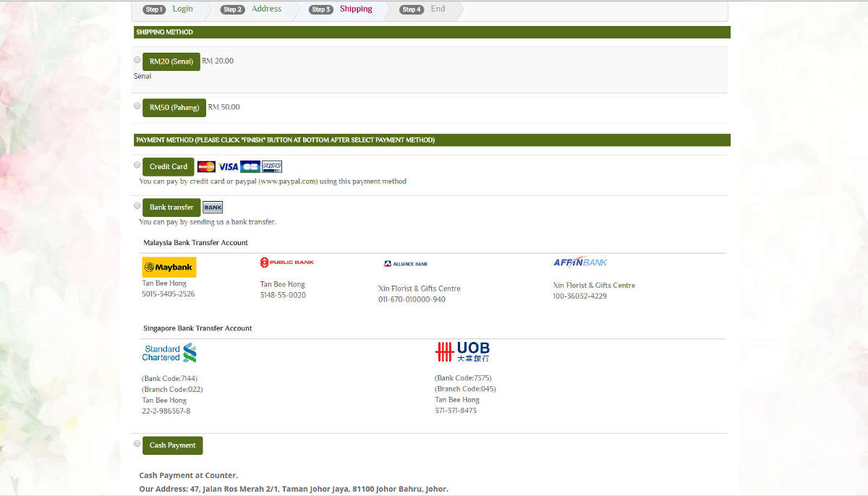Click the PayPal logo icon
This screenshot has width=868, height=496.
click(272, 166)
